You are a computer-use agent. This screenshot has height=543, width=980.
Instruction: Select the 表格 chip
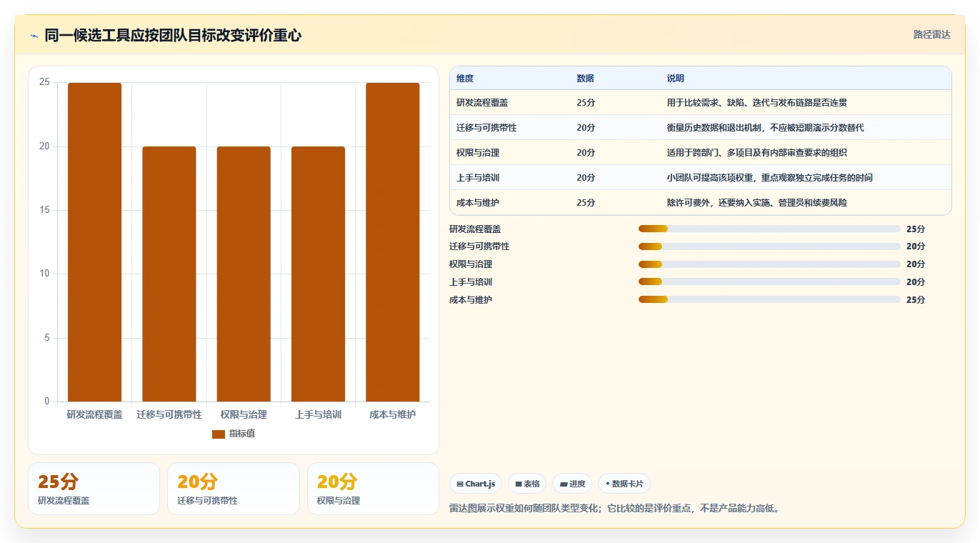(x=527, y=484)
